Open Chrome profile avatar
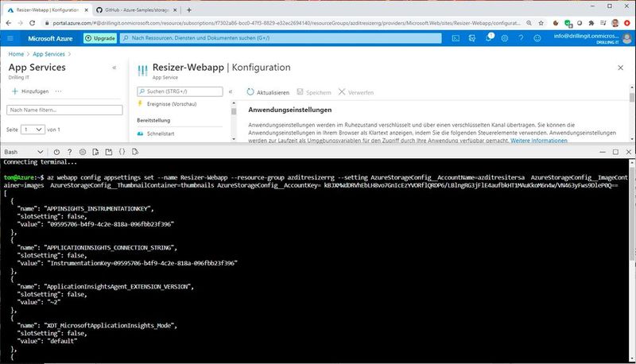The width and height of the screenshot is (636, 364). 615,23
